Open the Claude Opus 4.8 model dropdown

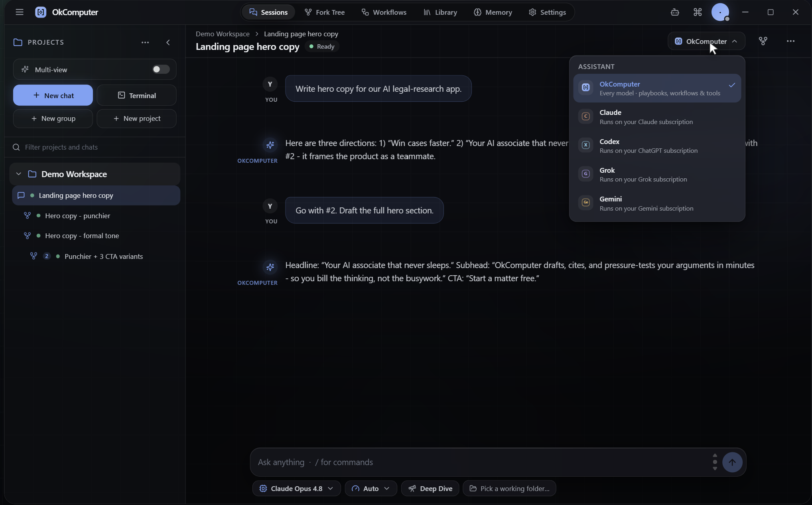point(296,488)
